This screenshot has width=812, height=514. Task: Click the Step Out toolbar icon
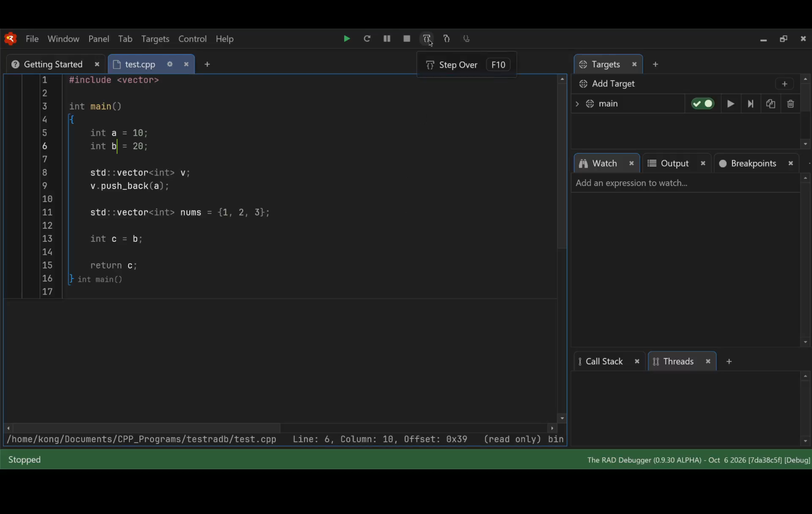(x=466, y=39)
